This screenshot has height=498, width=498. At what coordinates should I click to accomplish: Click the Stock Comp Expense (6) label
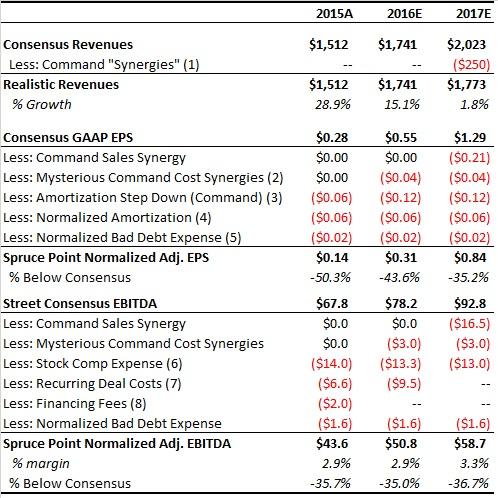93,363
